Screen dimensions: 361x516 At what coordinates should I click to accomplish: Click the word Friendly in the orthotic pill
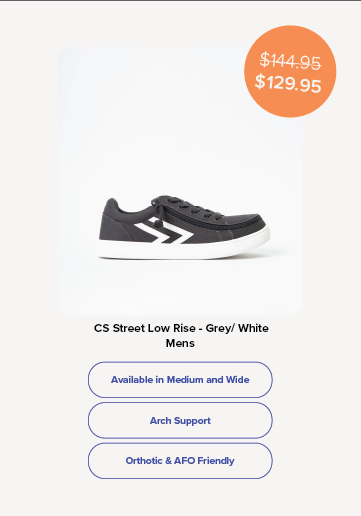(x=216, y=461)
